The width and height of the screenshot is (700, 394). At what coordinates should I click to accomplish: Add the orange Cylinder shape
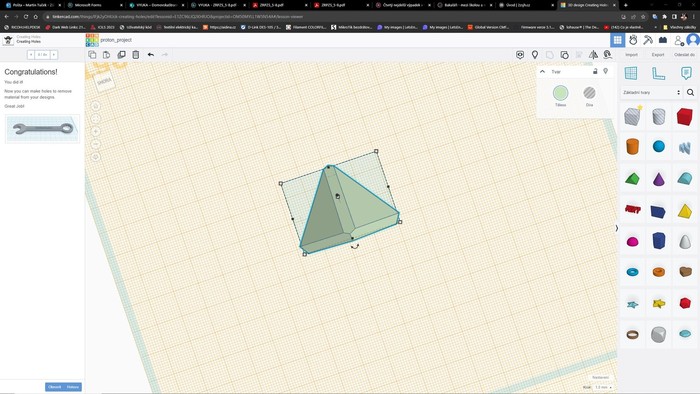[x=632, y=146]
